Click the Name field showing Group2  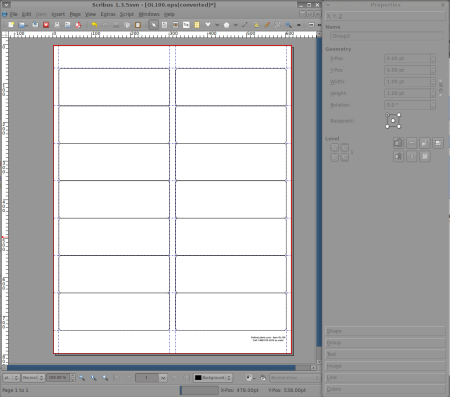[387, 36]
